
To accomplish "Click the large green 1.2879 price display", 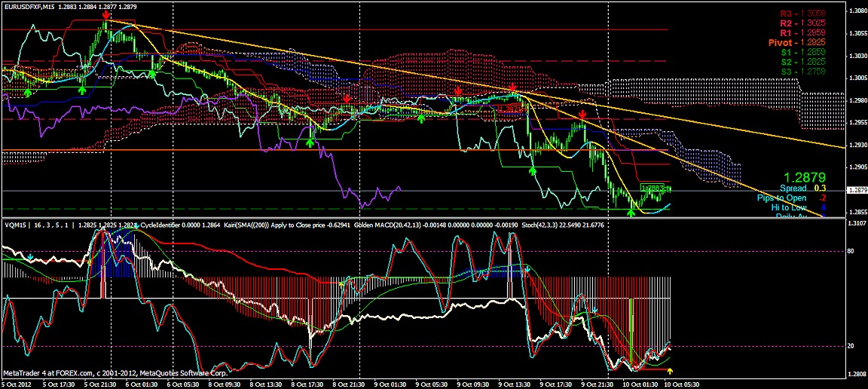I will [x=805, y=174].
